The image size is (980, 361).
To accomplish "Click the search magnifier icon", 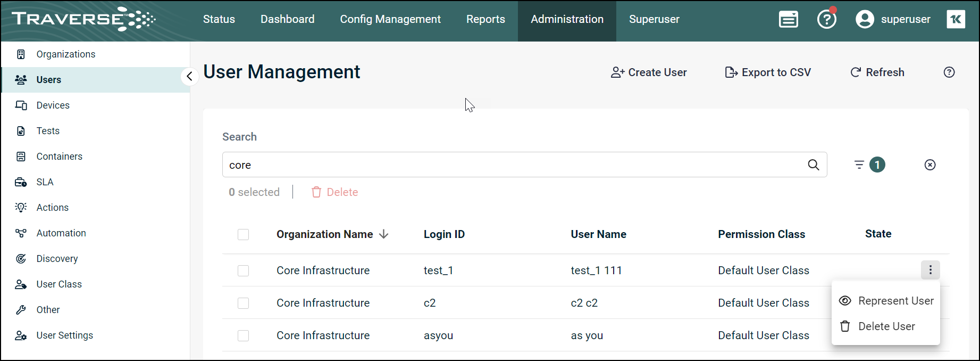I will [813, 165].
